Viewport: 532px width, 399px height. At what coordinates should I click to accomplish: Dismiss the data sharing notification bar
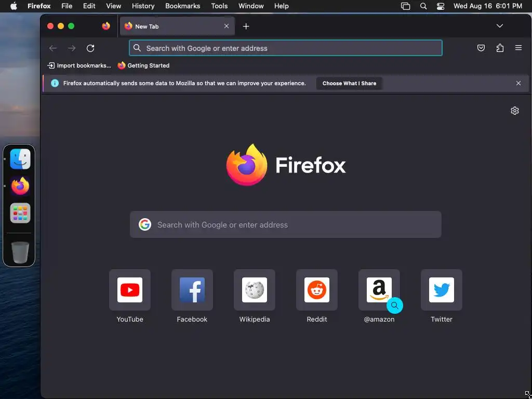coord(518,83)
